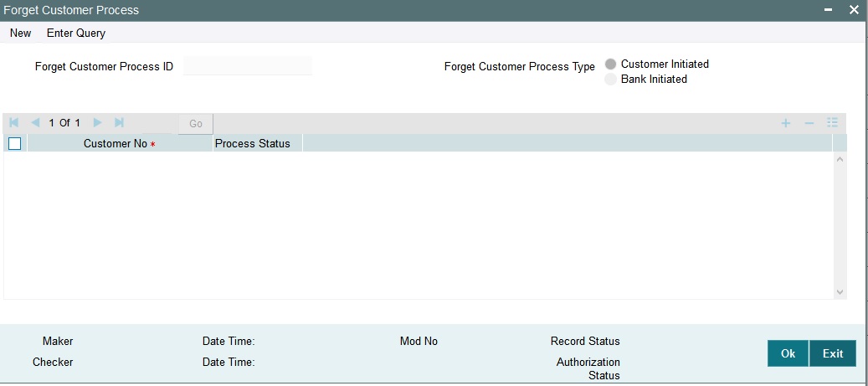Go to next page arrow icon
Screen dimensions: 868x386
point(97,122)
